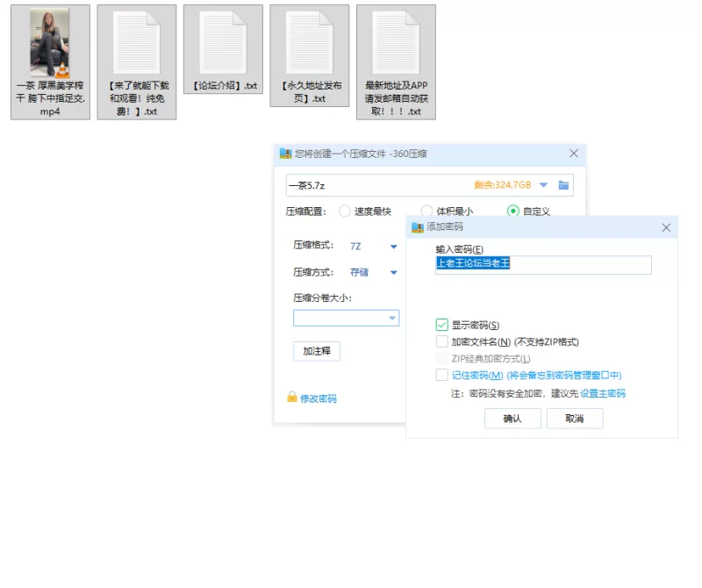Cancel password dialog with 取消 button
The height and width of the screenshot is (588, 702).
tap(575, 419)
